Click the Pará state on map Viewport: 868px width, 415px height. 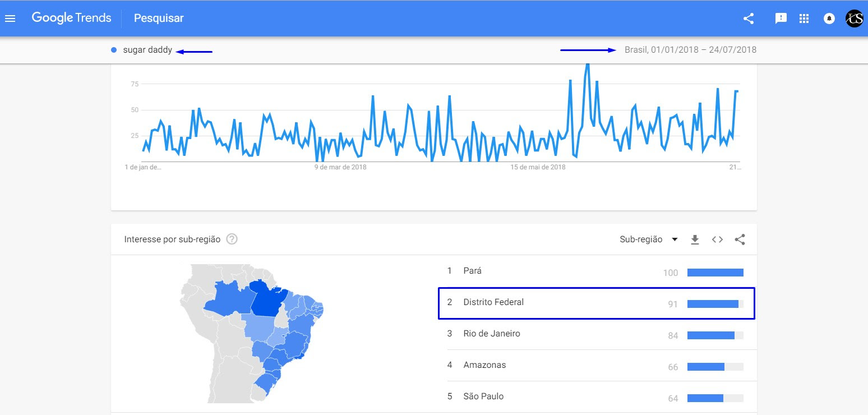click(267, 298)
